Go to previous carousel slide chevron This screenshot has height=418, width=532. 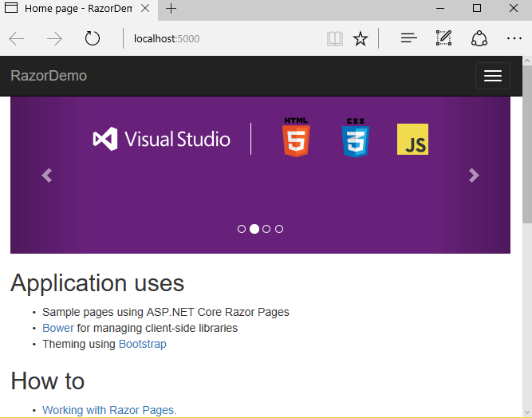[47, 175]
